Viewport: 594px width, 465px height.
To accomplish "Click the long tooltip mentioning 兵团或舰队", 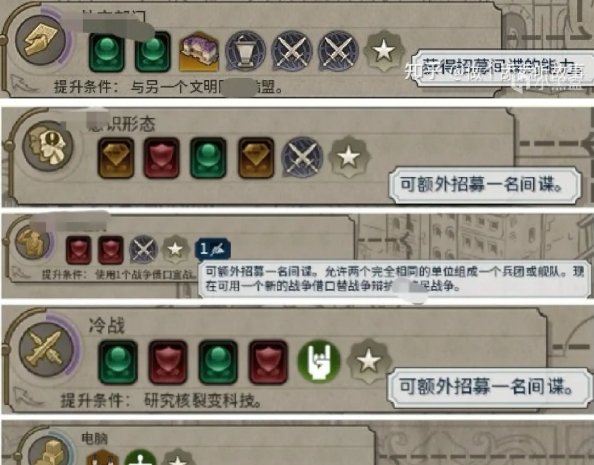I will point(394,279).
